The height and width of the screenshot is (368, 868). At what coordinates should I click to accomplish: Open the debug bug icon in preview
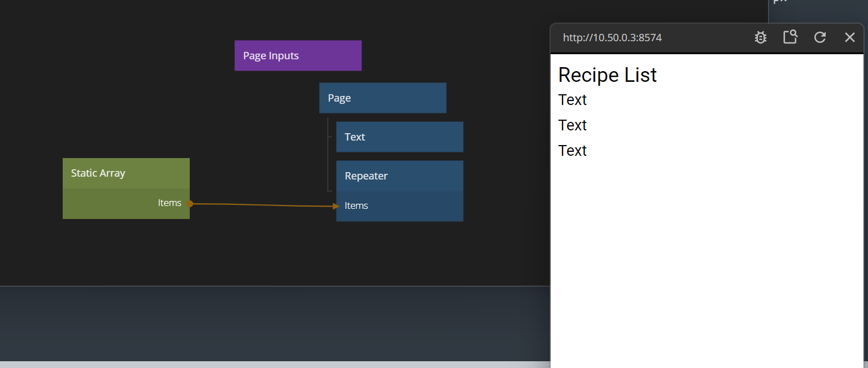(x=761, y=38)
